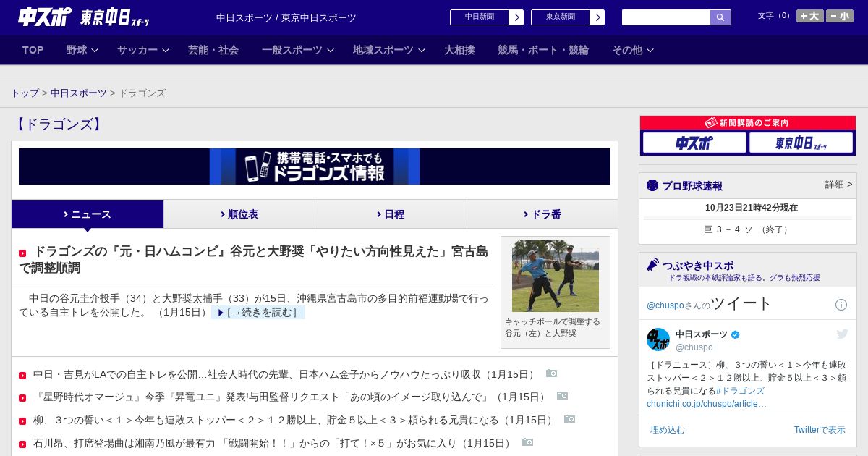Click megaphone icon beside つぶやき中スポ
868x456 pixels.
[652, 264]
